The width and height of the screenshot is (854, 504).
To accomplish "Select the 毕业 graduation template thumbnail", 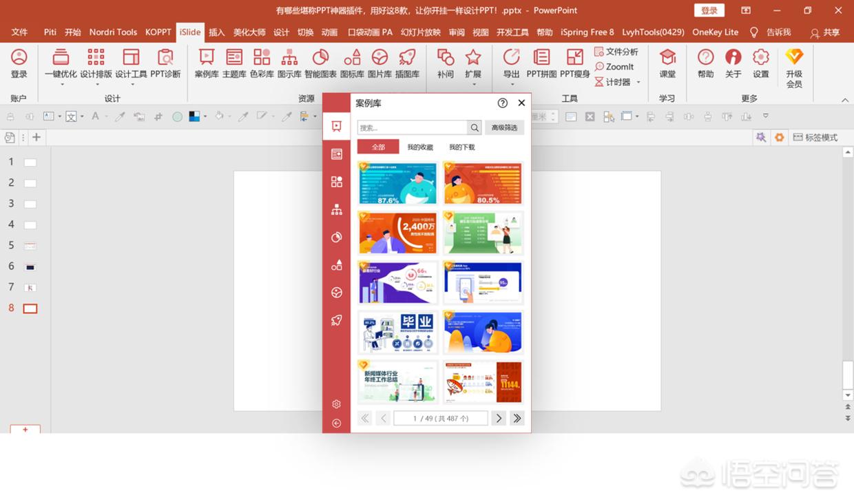I will tap(398, 332).
